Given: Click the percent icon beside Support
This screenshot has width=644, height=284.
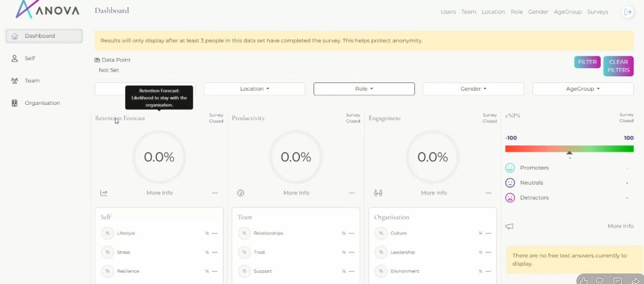Looking at the screenshot, I should (244, 271).
